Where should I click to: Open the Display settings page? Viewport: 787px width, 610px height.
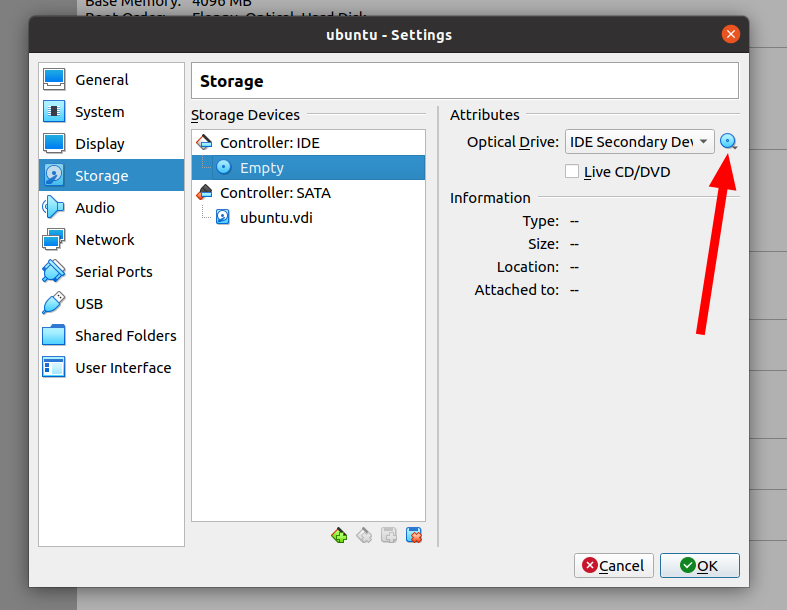pos(99,144)
